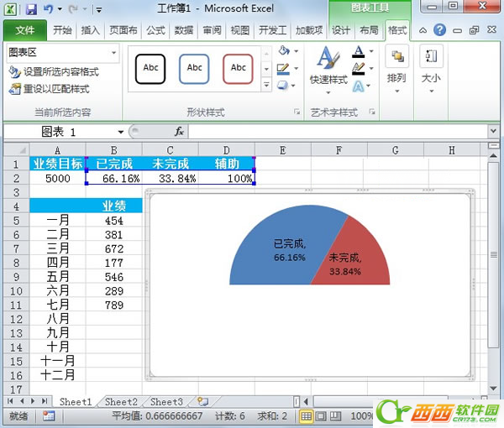The height and width of the screenshot is (428, 504).
Task: Apply the black outline Abc shape style
Action: click(150, 69)
